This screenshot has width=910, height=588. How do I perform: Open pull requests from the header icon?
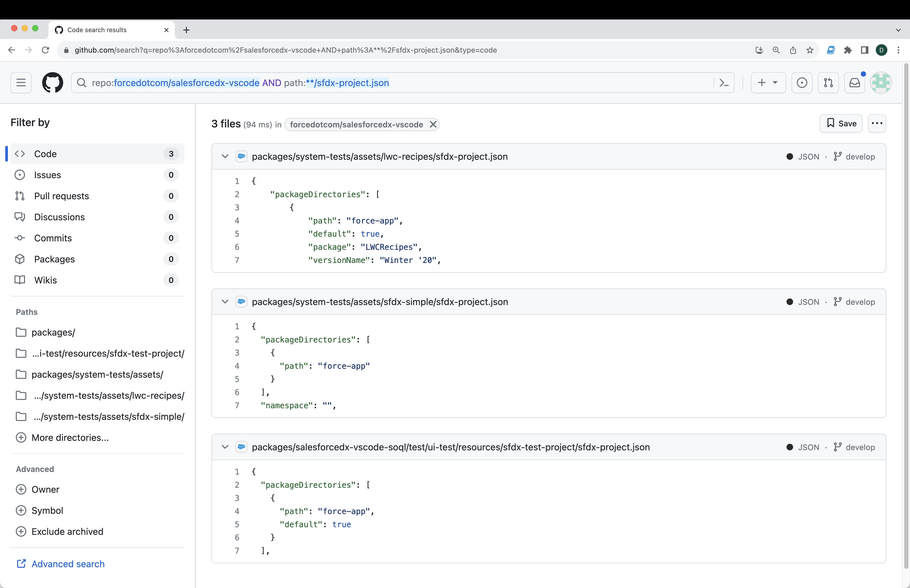(x=828, y=82)
